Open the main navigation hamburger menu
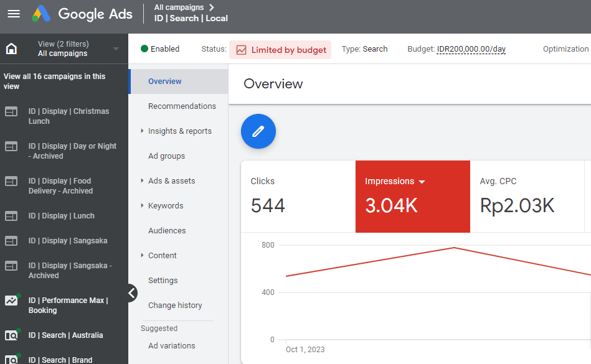 point(14,14)
